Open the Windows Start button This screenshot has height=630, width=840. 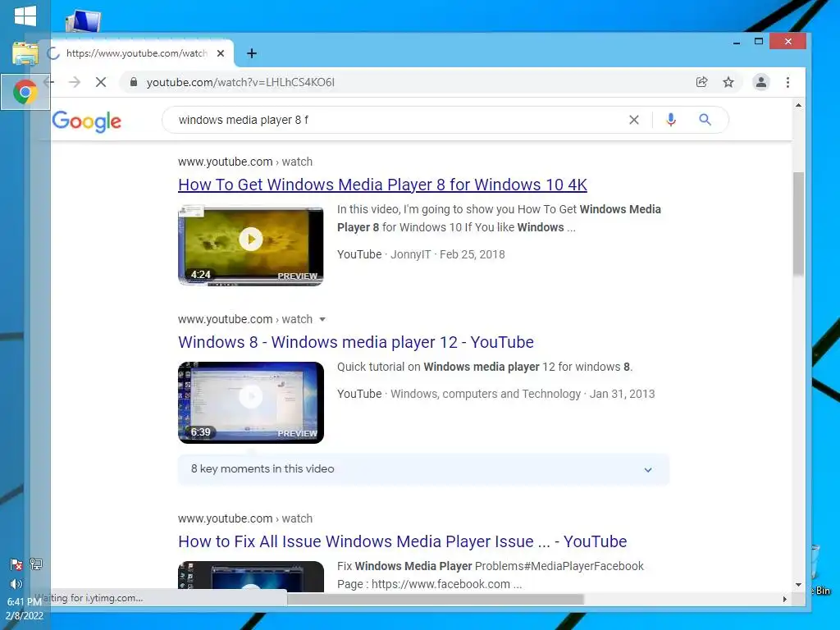(x=25, y=16)
